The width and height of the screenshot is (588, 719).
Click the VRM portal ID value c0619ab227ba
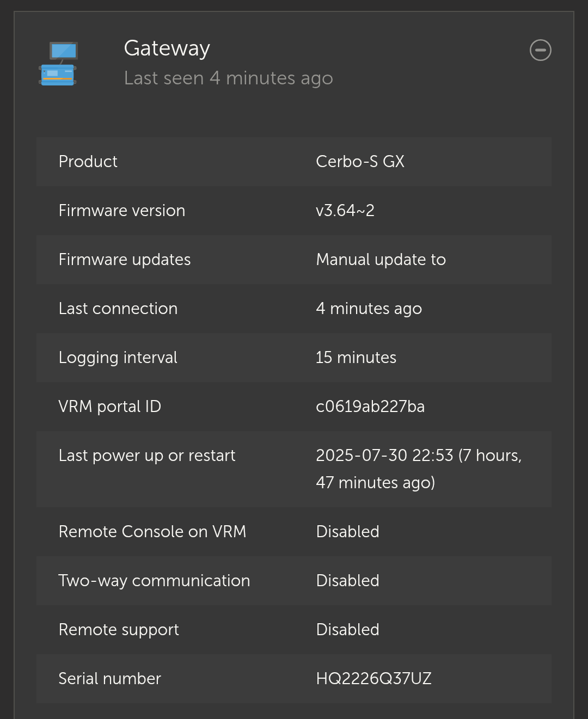coord(370,407)
